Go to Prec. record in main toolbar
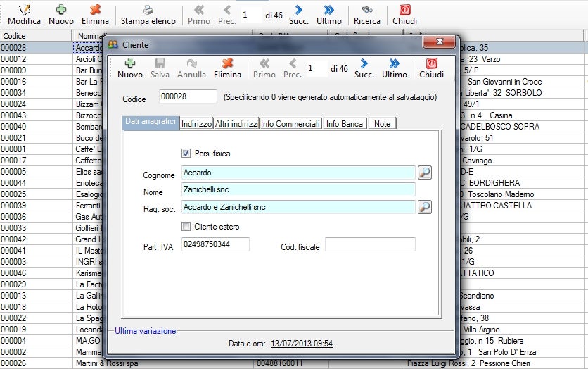The width and height of the screenshot is (588, 369). coord(227,15)
